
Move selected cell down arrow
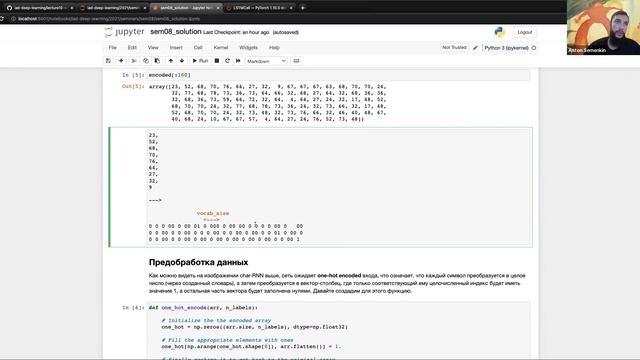(x=182, y=61)
